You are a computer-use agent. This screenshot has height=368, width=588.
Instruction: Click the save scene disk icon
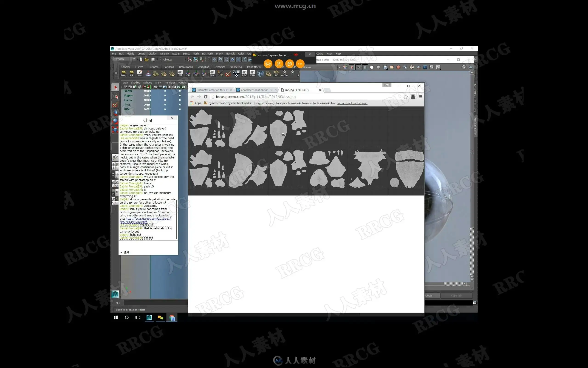pos(153,59)
